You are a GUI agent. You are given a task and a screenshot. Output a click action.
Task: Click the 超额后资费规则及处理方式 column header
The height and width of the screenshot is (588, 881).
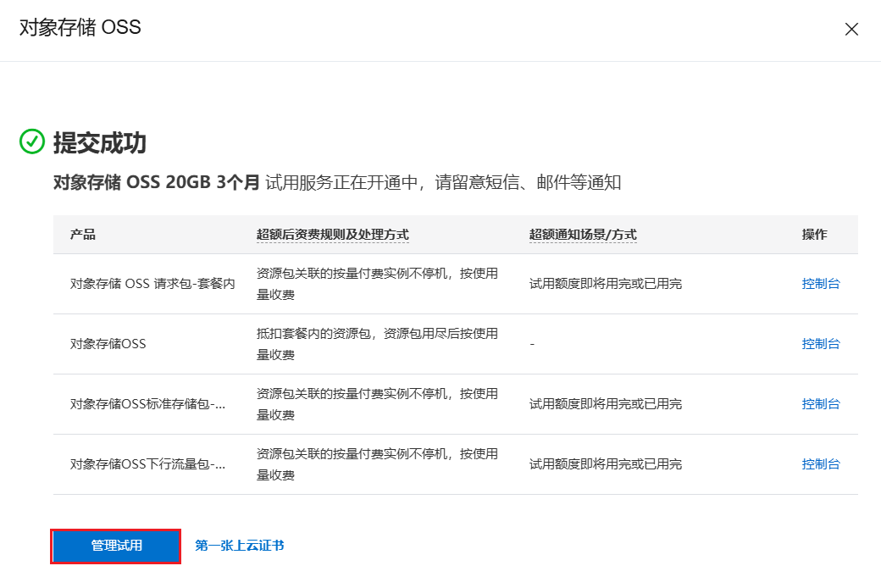(333, 235)
